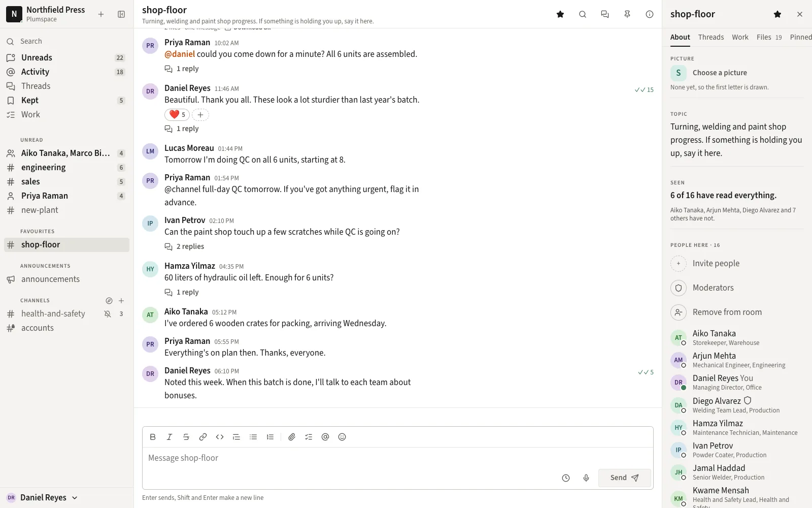
Task: Open the threads icon in room header
Action: (605, 14)
